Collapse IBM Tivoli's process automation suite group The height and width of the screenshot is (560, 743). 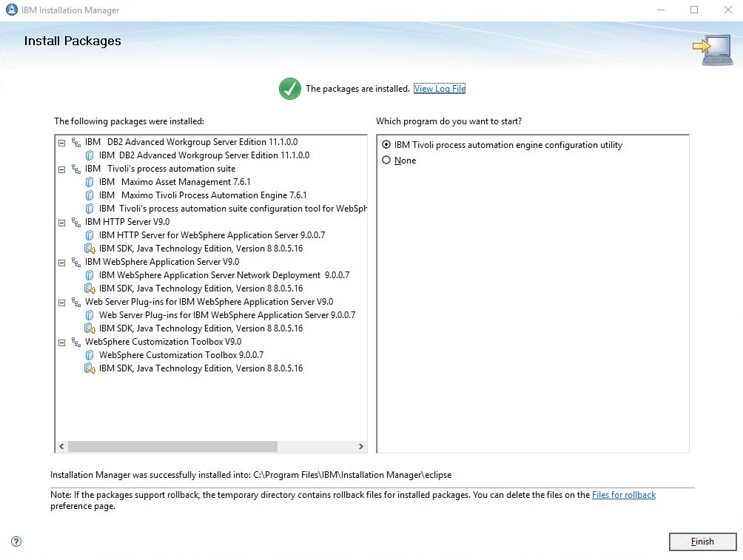(x=61, y=169)
